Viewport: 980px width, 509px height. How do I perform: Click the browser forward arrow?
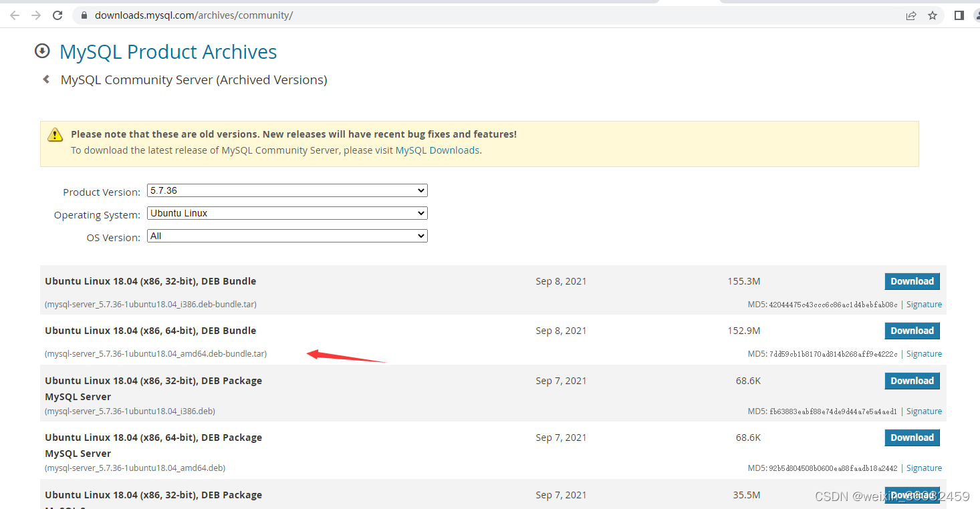pyautogui.click(x=36, y=15)
